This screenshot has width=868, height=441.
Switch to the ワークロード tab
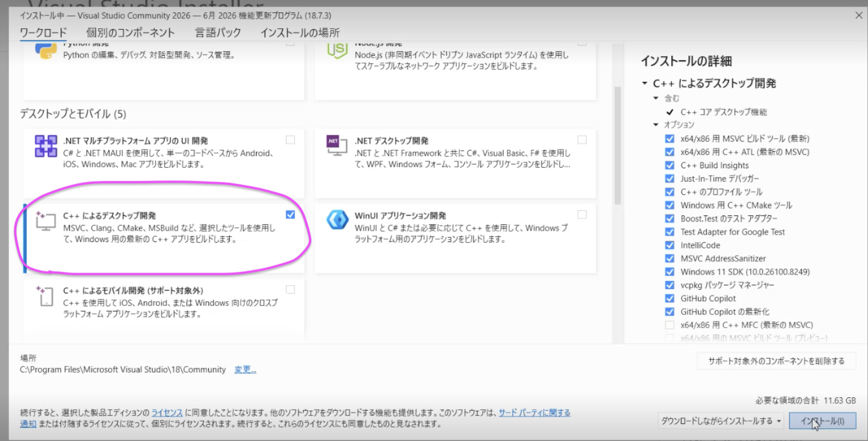(43, 32)
